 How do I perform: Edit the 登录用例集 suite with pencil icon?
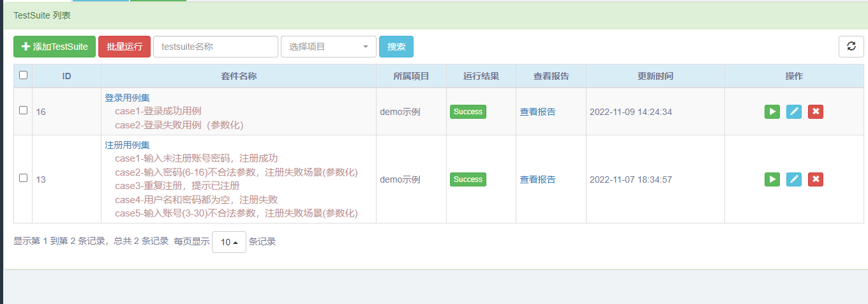click(794, 112)
